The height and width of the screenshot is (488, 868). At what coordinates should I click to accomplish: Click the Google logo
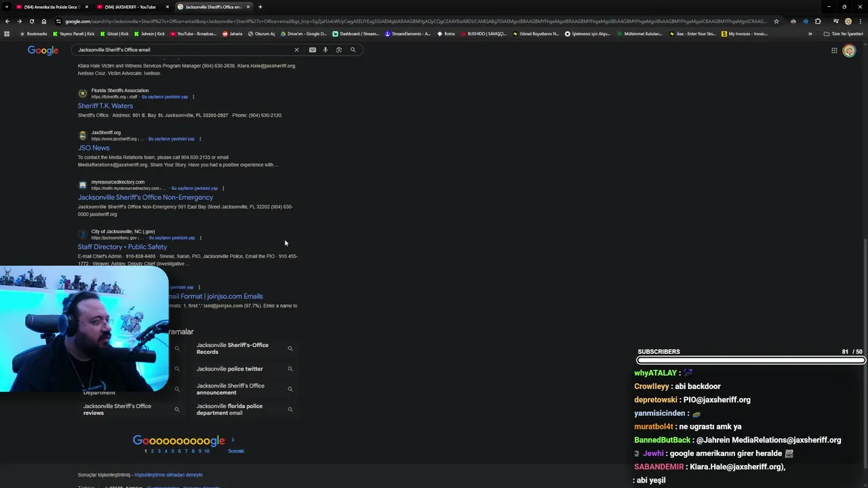click(43, 50)
